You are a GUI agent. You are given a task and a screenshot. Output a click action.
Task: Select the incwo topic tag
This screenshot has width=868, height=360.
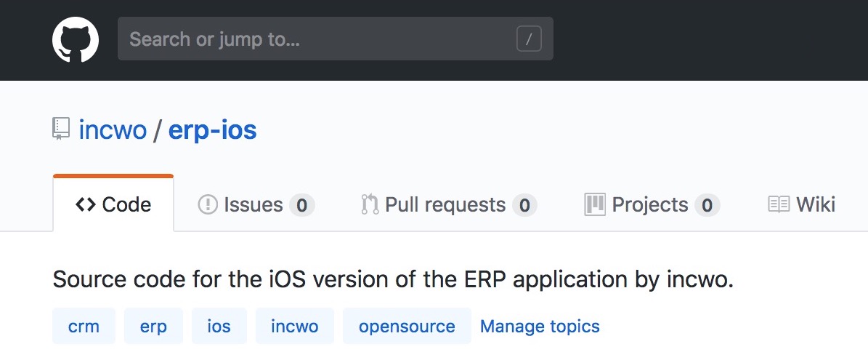coord(295,327)
